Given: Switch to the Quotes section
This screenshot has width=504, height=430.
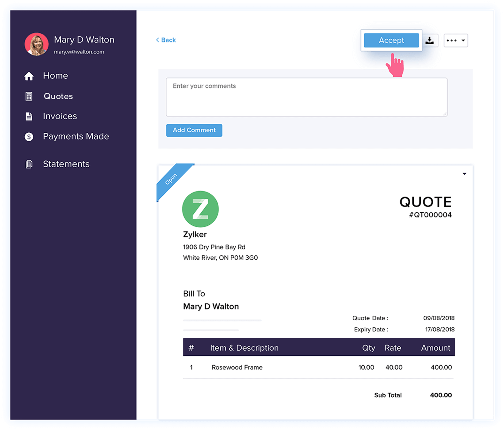Looking at the screenshot, I should (x=58, y=96).
